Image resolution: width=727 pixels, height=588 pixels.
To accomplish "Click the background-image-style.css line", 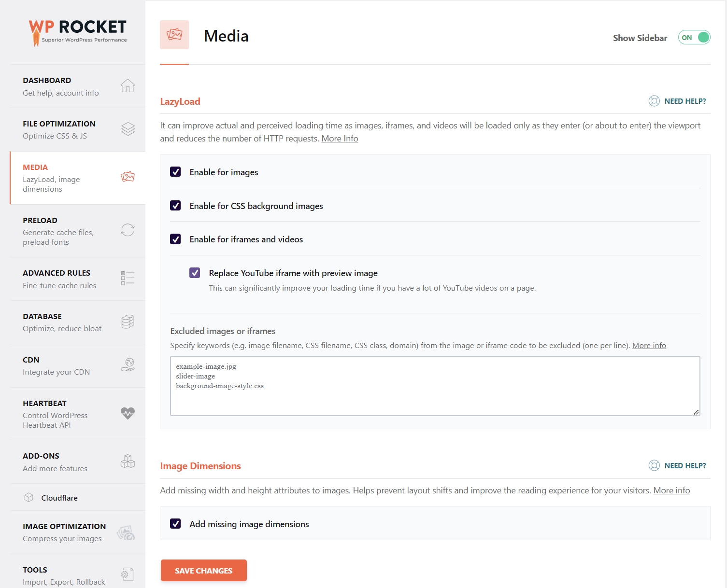I will pos(220,386).
